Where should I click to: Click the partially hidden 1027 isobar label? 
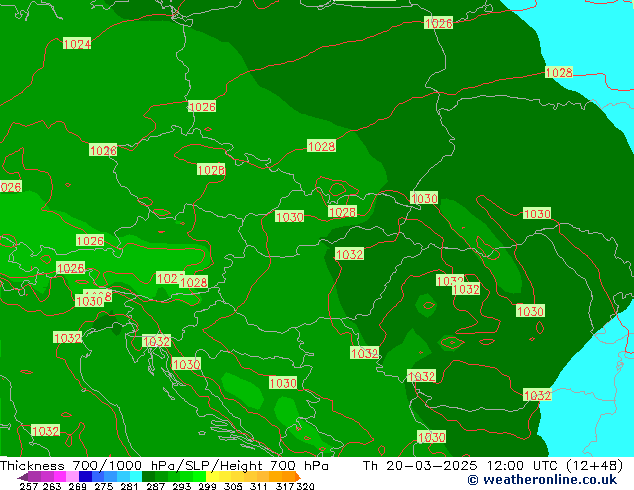click(x=168, y=278)
